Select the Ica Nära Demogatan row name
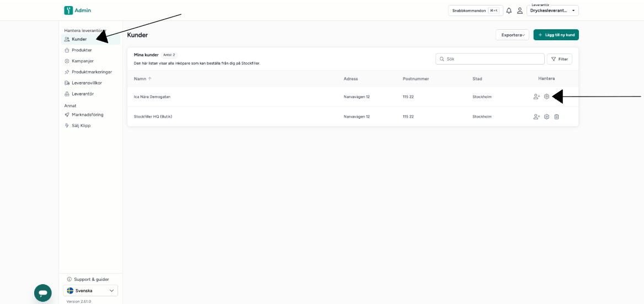The image size is (644, 304). [x=152, y=97]
